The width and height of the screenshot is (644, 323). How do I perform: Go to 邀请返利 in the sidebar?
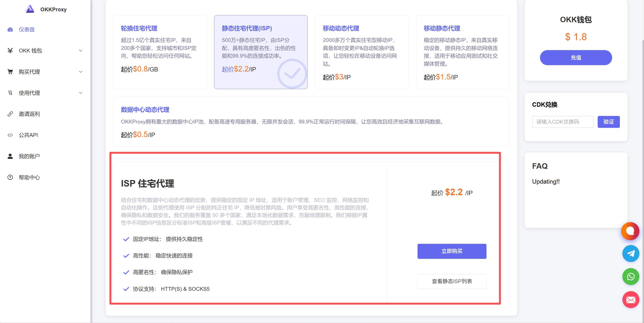pyautogui.click(x=45, y=114)
